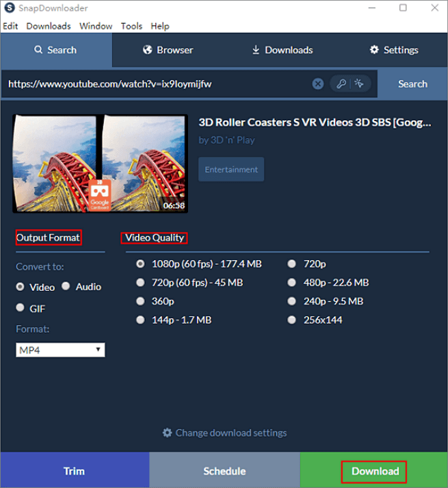Viewport: 448px width, 488px height.
Task: Open the MP4 format dropdown
Action: (60, 350)
